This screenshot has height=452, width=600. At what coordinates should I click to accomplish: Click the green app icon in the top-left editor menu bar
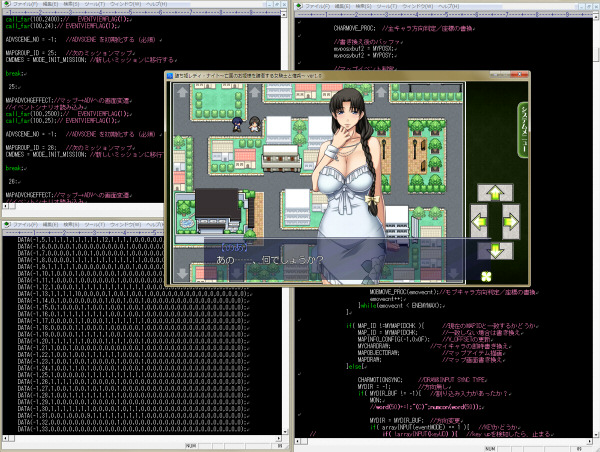(x=7, y=4)
